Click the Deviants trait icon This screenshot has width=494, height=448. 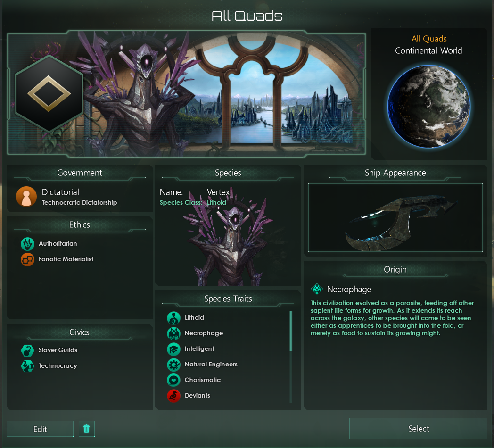click(x=173, y=395)
